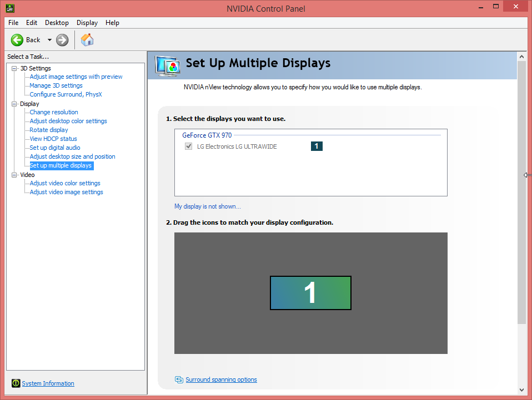Open Configure Surround, PhysX
Image resolution: width=532 pixels, height=400 pixels.
click(x=66, y=94)
